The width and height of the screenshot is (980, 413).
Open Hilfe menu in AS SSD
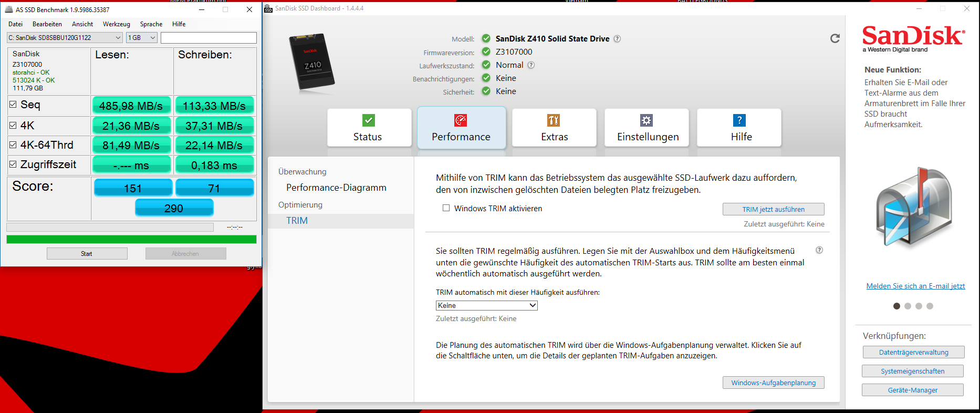tap(179, 24)
